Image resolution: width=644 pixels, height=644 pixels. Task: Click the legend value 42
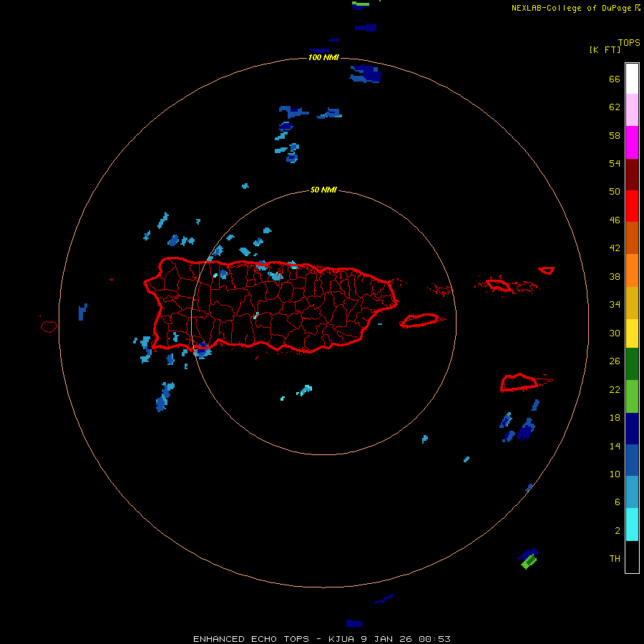(615, 248)
